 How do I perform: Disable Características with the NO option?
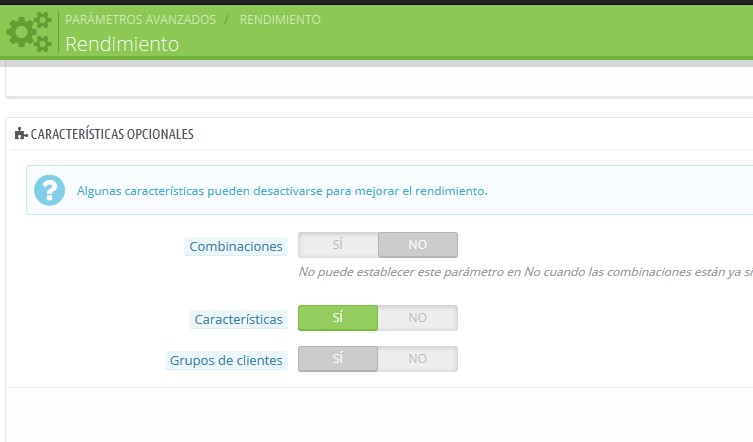pyautogui.click(x=418, y=318)
